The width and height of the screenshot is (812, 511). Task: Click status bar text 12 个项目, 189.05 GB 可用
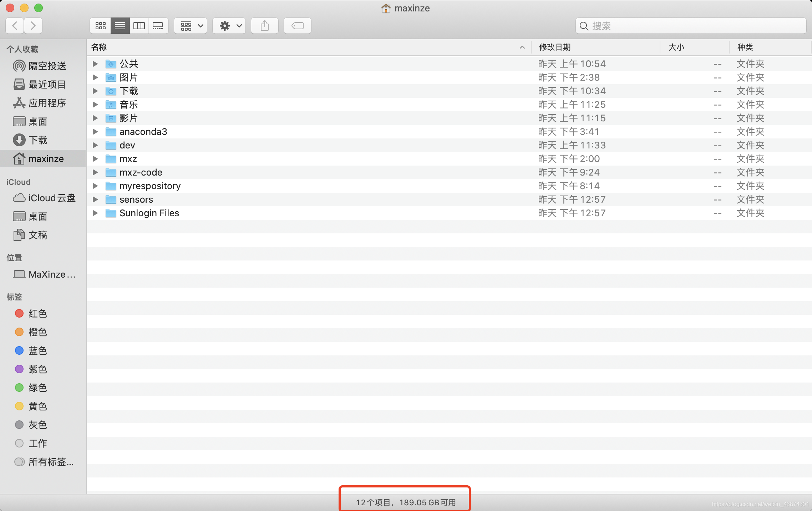click(406, 502)
